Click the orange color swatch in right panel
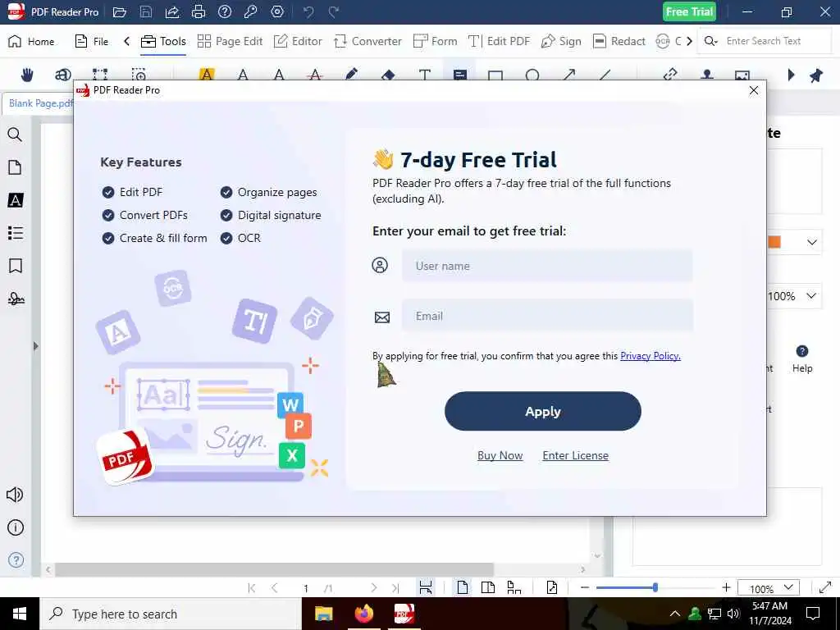This screenshot has height=630, width=840. point(774,242)
